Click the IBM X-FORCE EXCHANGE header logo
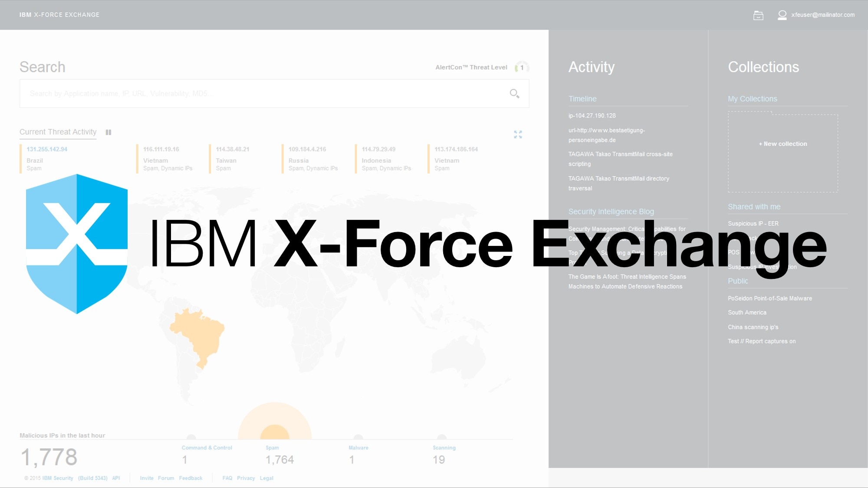 [59, 14]
